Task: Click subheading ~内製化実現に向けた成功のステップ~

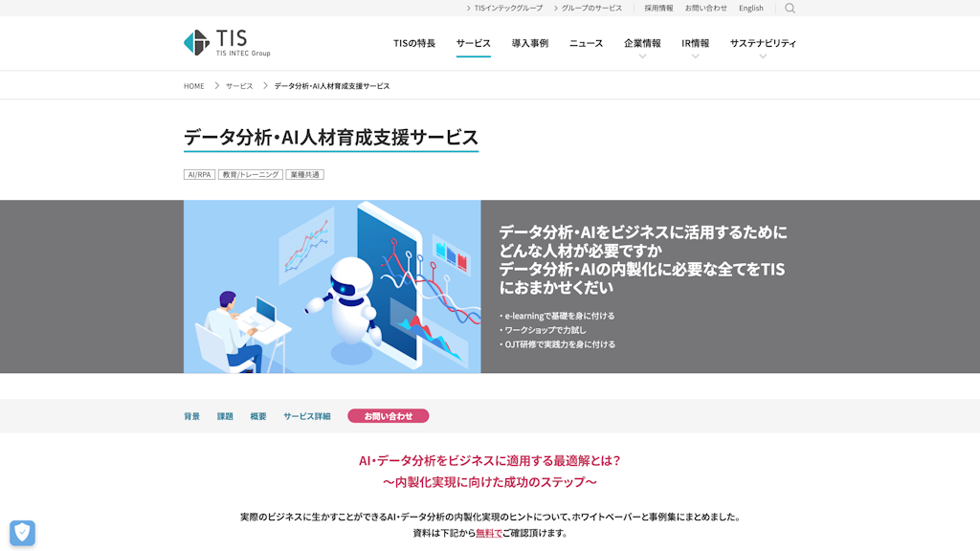Action: tap(490, 482)
